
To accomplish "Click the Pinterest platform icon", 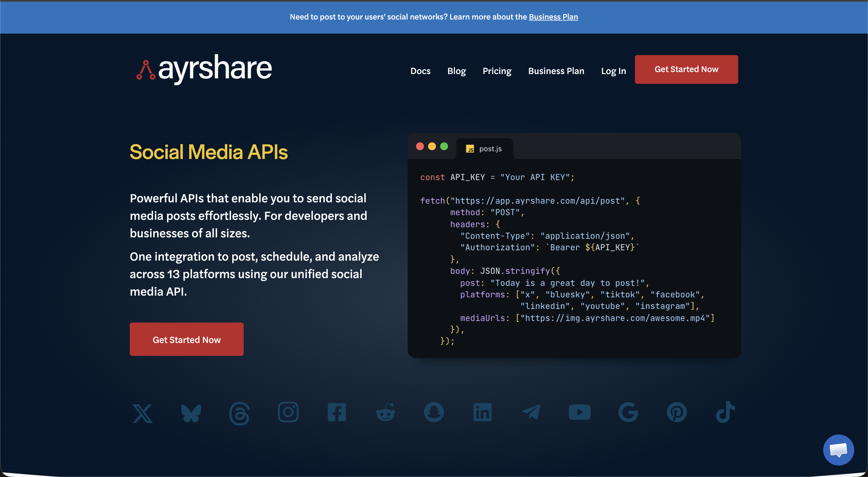I will click(x=677, y=412).
